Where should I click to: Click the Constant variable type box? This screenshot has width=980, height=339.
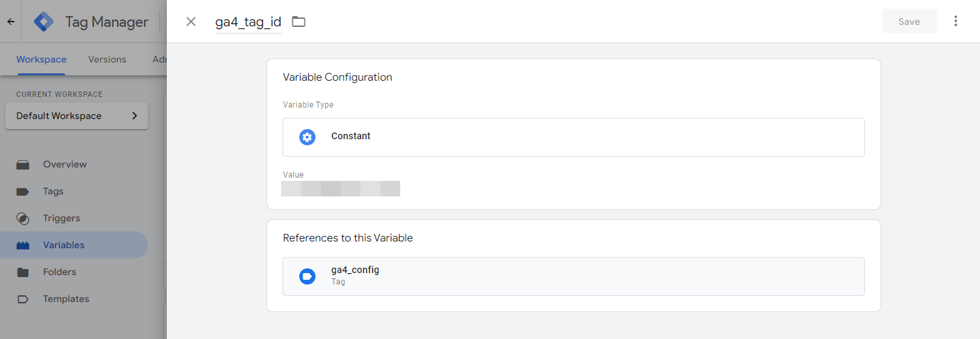point(573,137)
